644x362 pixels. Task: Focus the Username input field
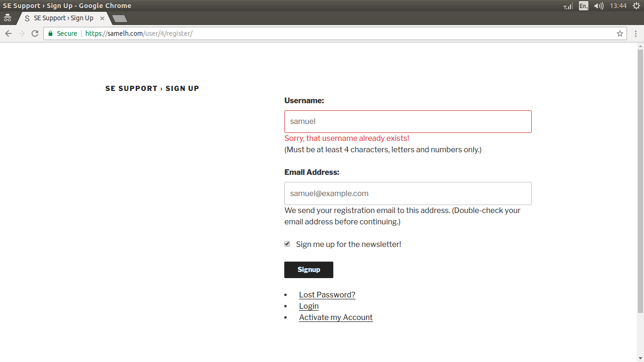coord(408,122)
